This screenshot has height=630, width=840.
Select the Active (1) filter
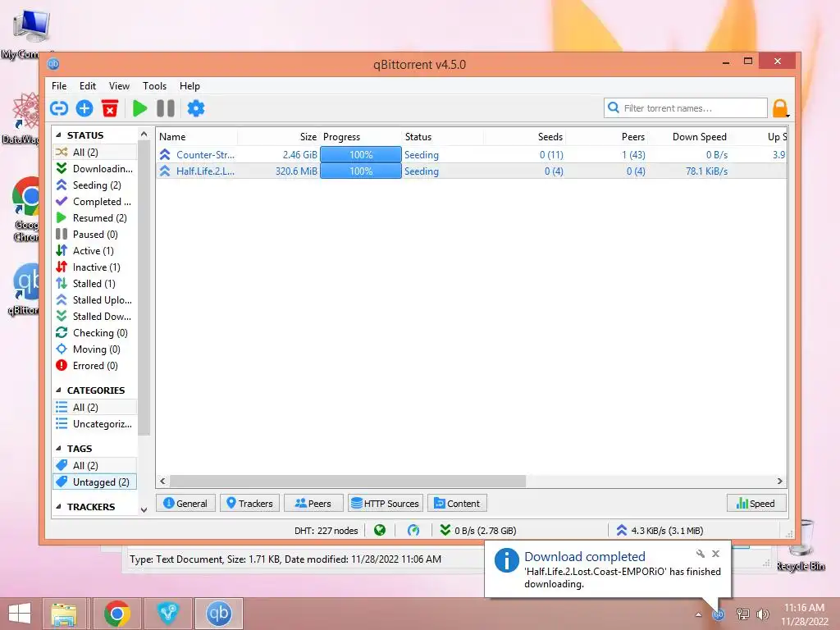(95, 251)
